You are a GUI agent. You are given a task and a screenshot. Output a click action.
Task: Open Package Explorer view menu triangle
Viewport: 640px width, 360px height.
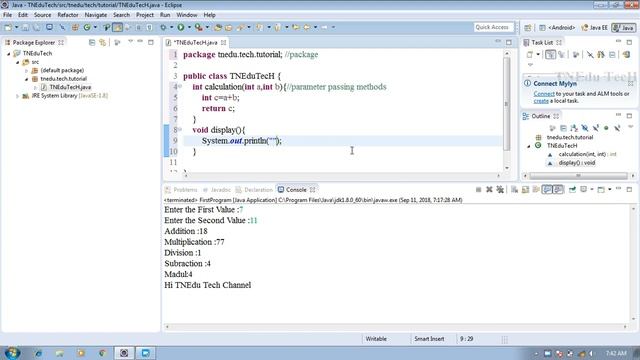click(x=130, y=42)
